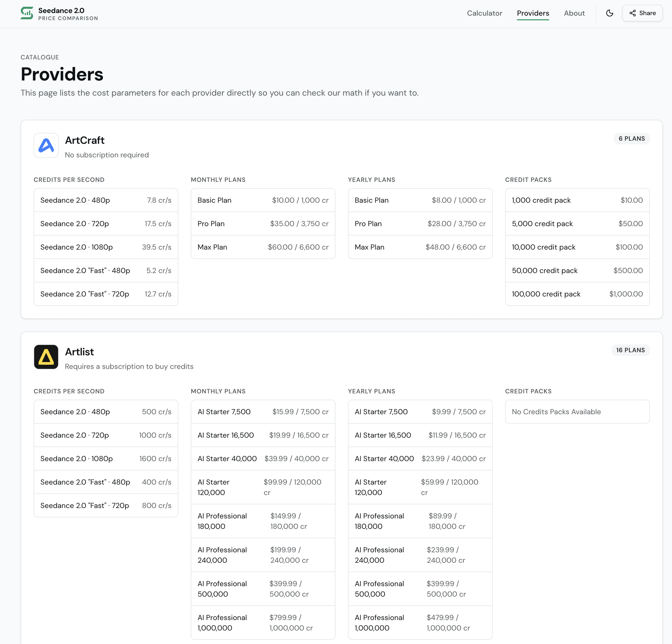Click the Artlist provider logo
This screenshot has width=672, height=644.
click(46, 357)
